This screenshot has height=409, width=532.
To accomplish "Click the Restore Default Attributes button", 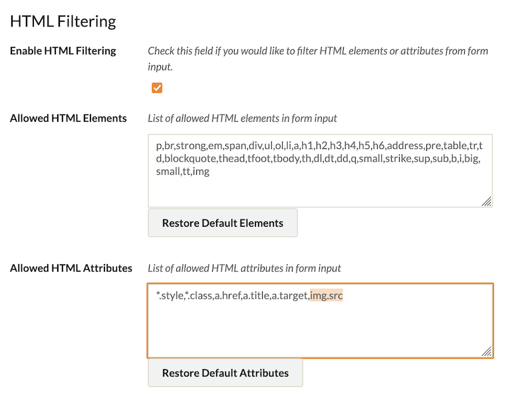I will coord(225,372).
